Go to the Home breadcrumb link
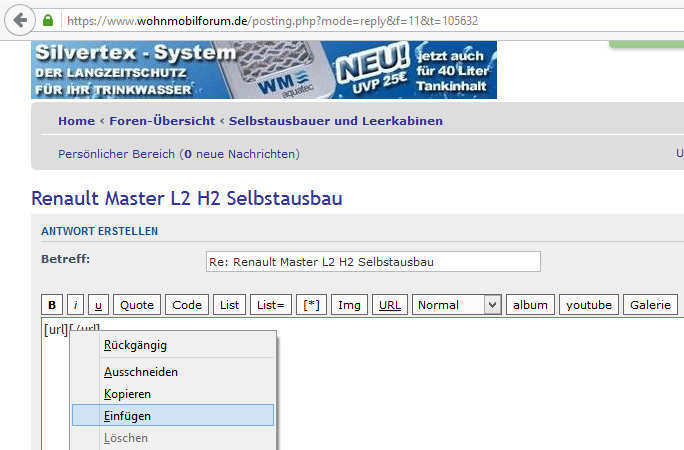684x450 pixels. tap(76, 121)
